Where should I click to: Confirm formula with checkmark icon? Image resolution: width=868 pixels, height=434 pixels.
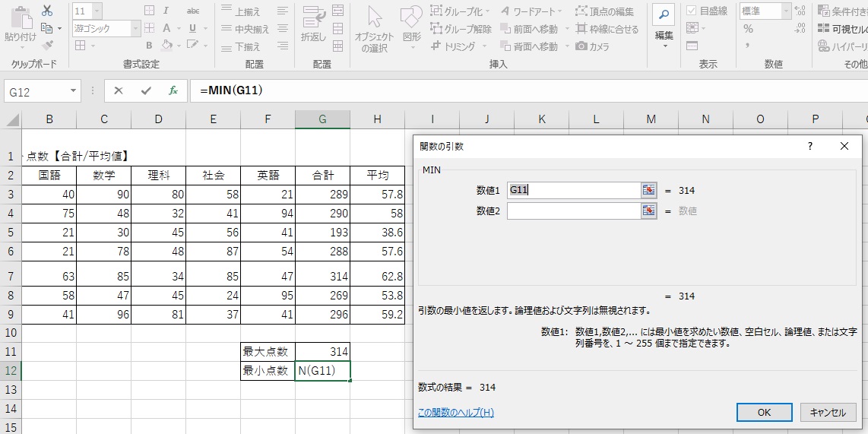point(146,90)
